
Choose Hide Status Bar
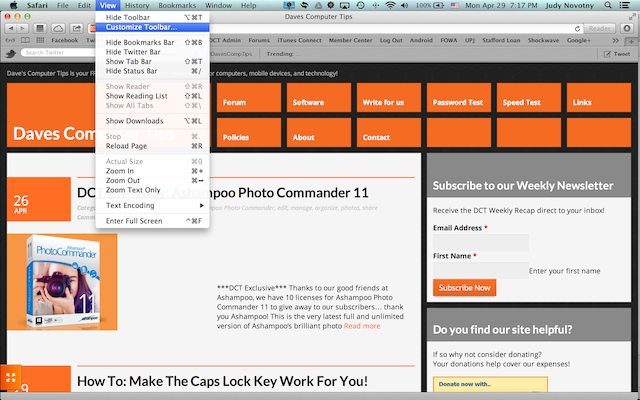coord(153,71)
